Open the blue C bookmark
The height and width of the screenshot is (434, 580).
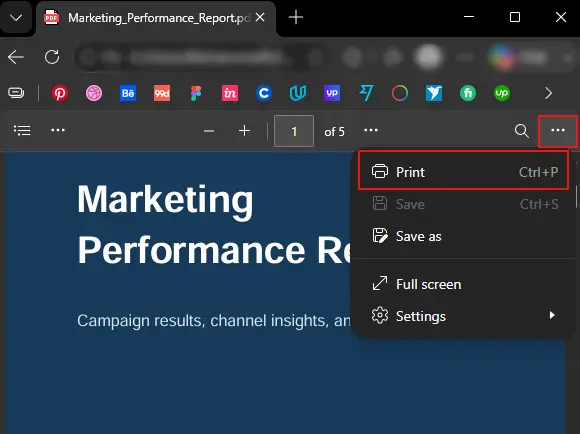coord(264,93)
